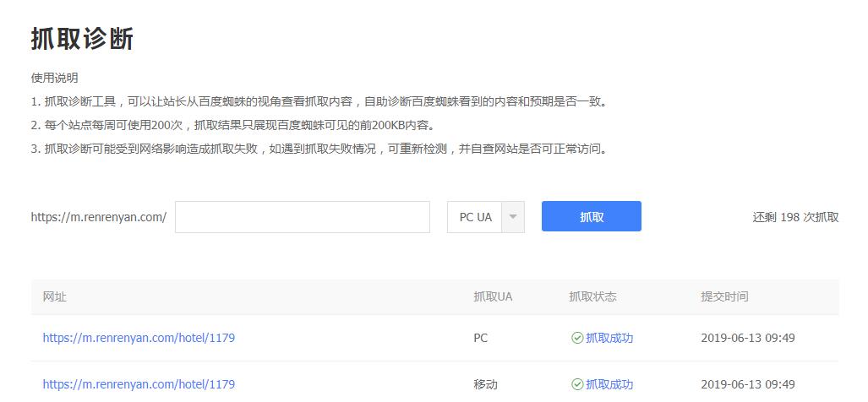Click the first row's 2019-06-13 09:49 timestamp
The width and height of the screenshot is (868, 402).
click(x=748, y=338)
